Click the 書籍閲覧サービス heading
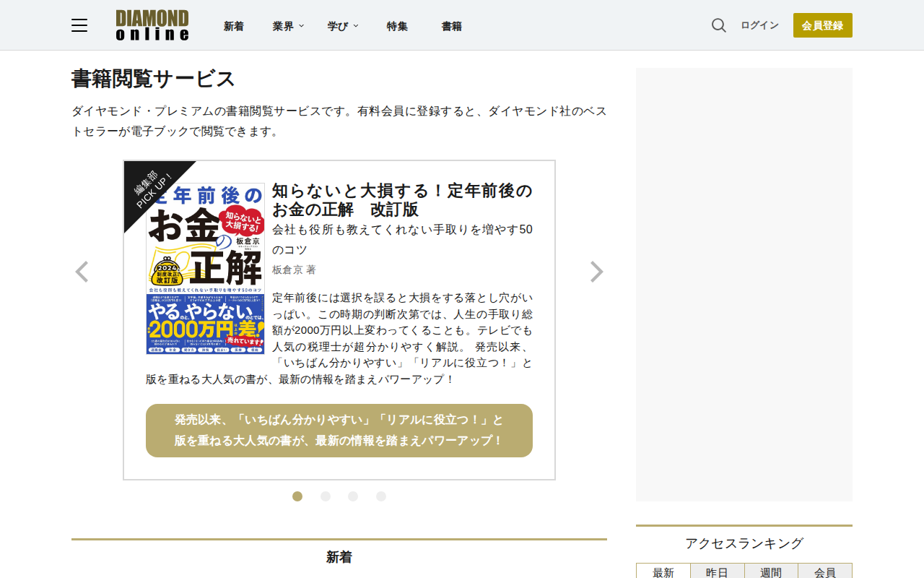 pos(154,79)
